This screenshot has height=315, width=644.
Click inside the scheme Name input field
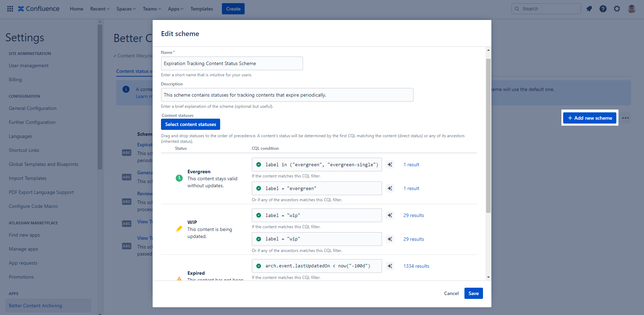232,63
